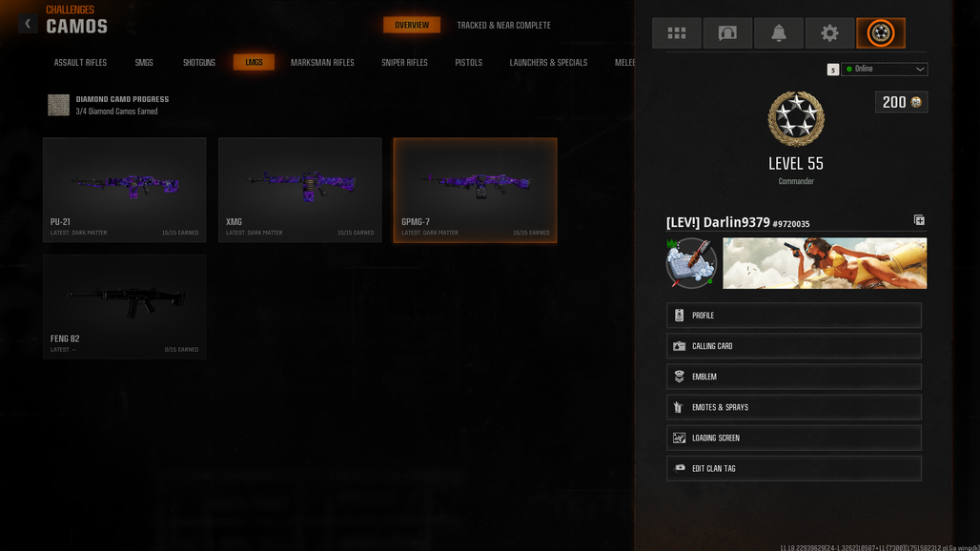Screen dimensions: 980x551
Task: Click the 'DIAMOND CAMO PROGRESS' heading
Action: (x=122, y=99)
